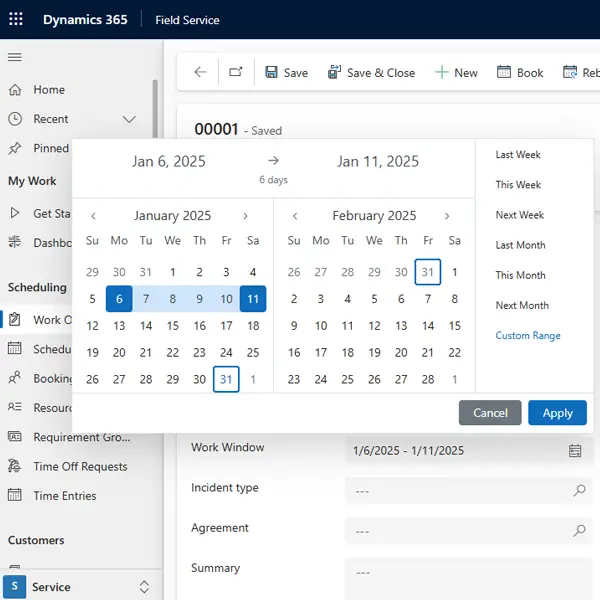This screenshot has height=600, width=600.
Task: Click the Jan 11, 2025 end date header
Action: 378,162
